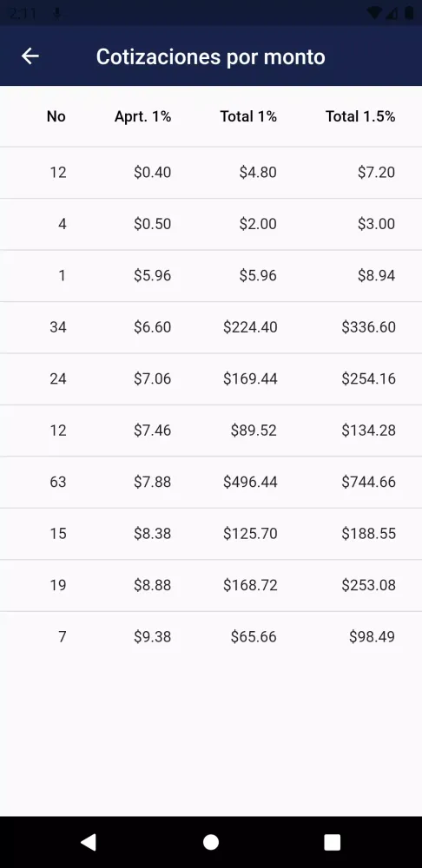Tap the Wi-Fi icon in the status bar

point(375,13)
